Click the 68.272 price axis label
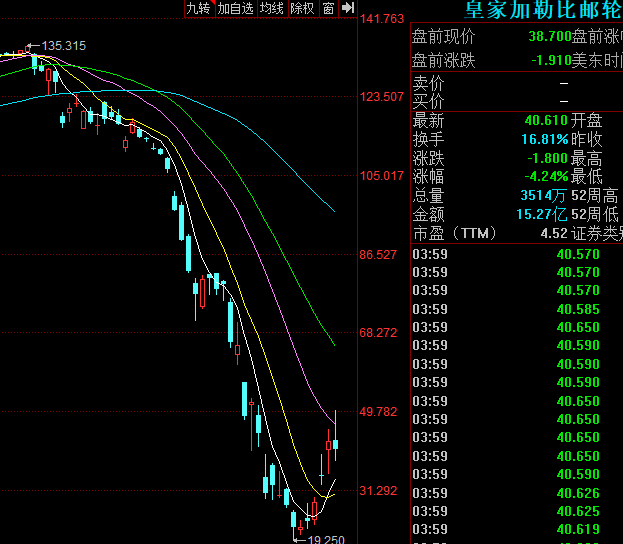 click(378, 333)
